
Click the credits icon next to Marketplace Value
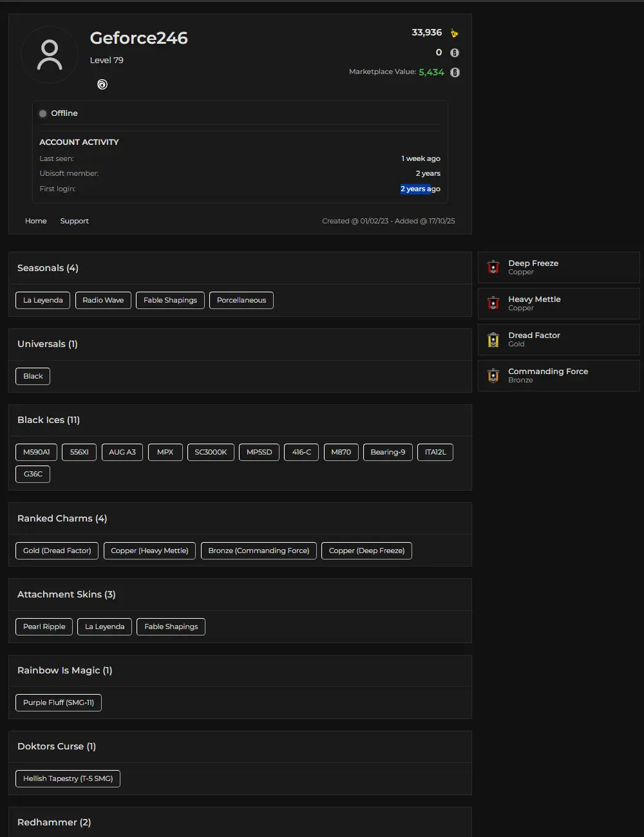tap(455, 72)
